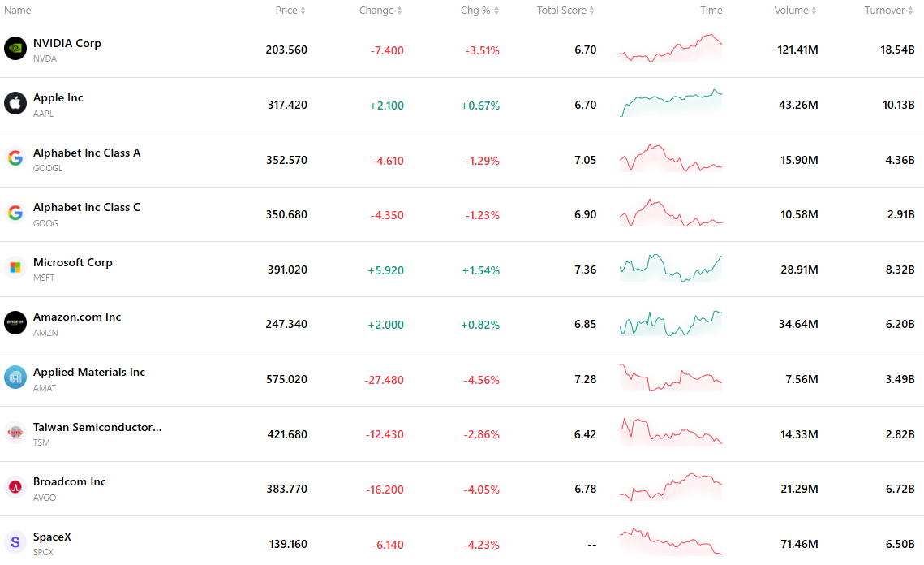Click the Taiwan Semiconductor logo icon
924x565 pixels.
(15, 433)
